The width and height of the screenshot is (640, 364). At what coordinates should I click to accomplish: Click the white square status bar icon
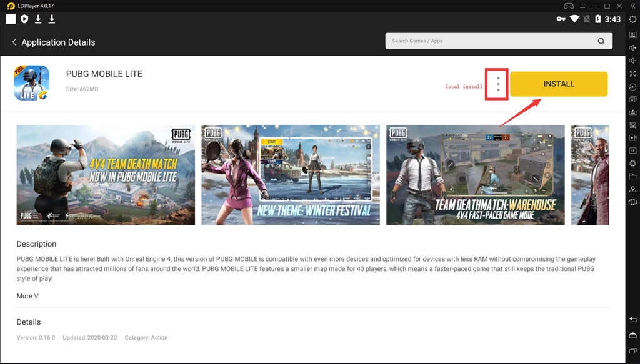coord(11,19)
